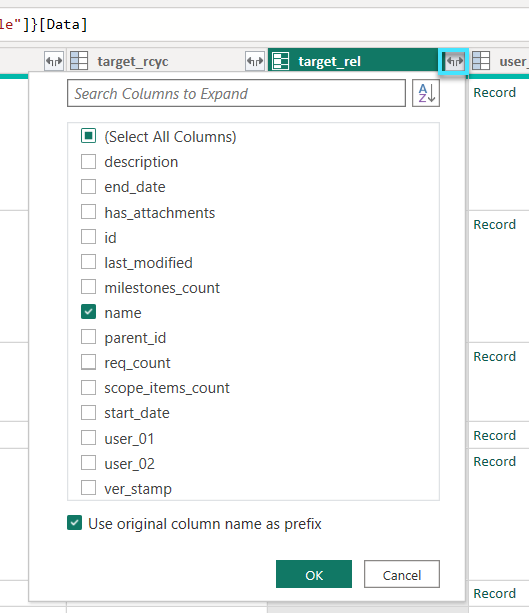Click table type icon of target_rcyc
This screenshot has height=613, width=529.
pyautogui.click(x=79, y=61)
